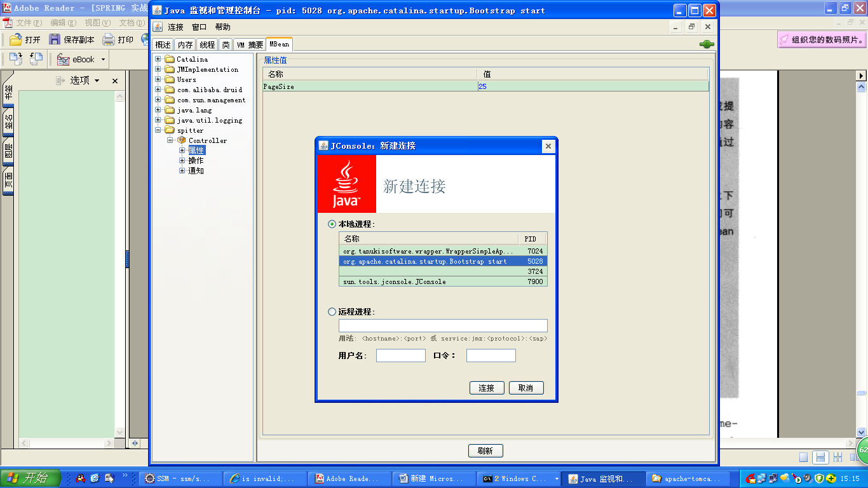Image resolution: width=868 pixels, height=488 pixels.
Task: Click Adobe PDF document icon beside 文件 menu
Action: pos(8,23)
